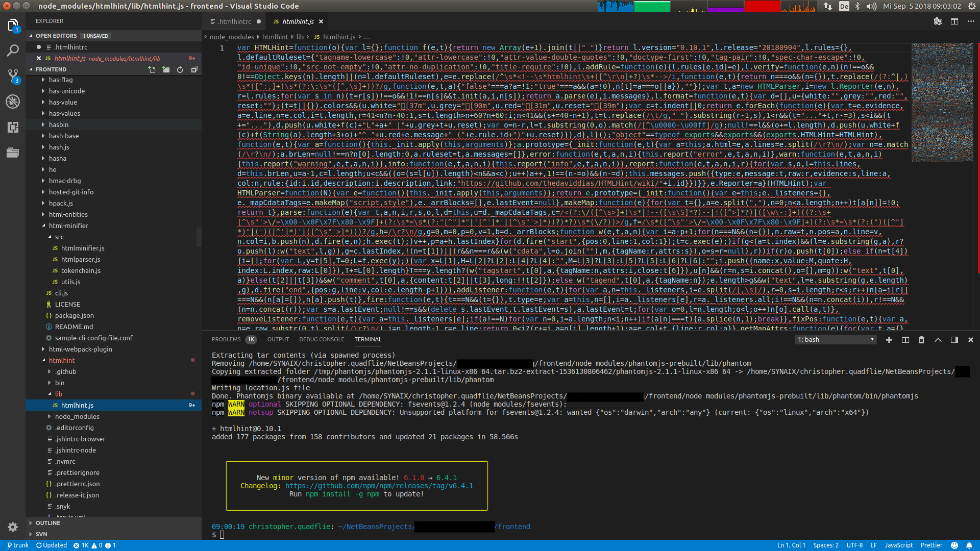Open the npm changelog link in terminal

(379, 486)
